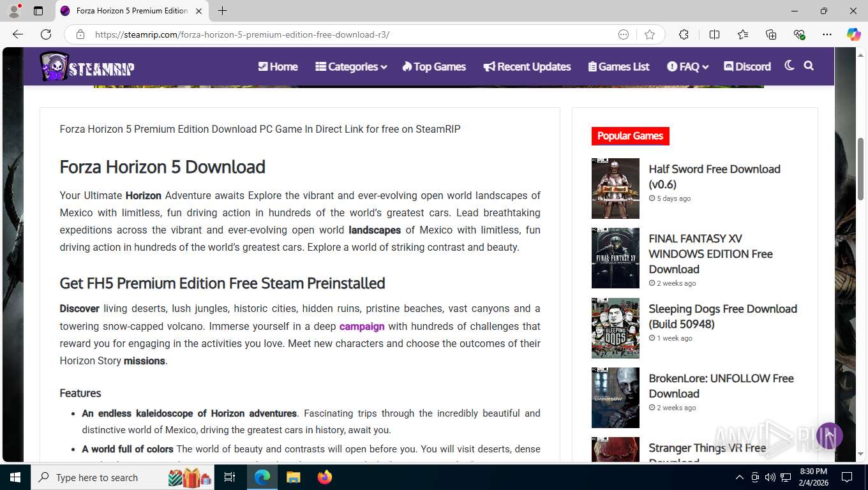Open the Discord menu link

tap(747, 66)
